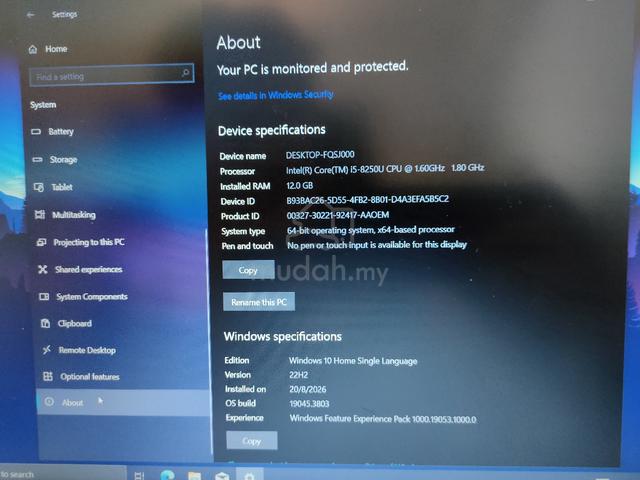This screenshot has width=640, height=480.
Task: Click the Home house icon
Action: tap(33, 50)
